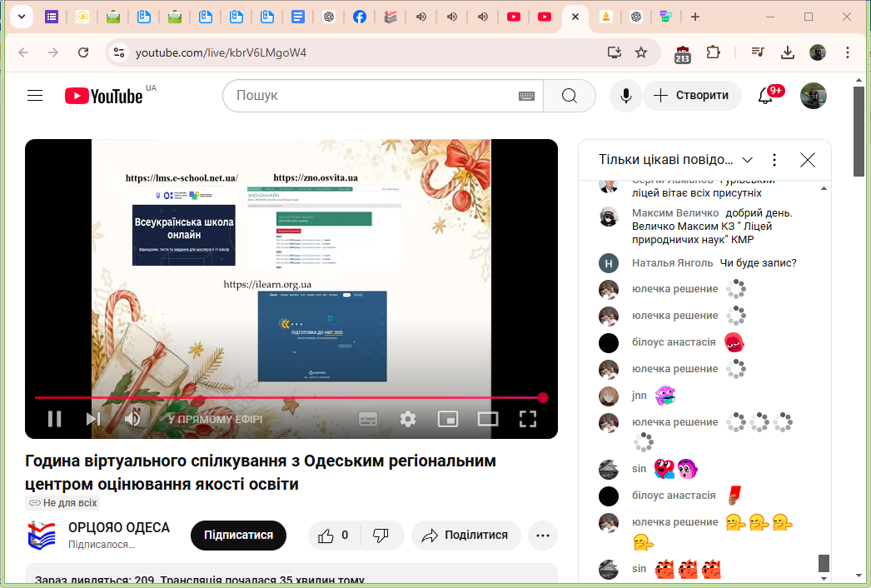Open the hamburger guide menu
The image size is (871, 588).
coord(35,96)
